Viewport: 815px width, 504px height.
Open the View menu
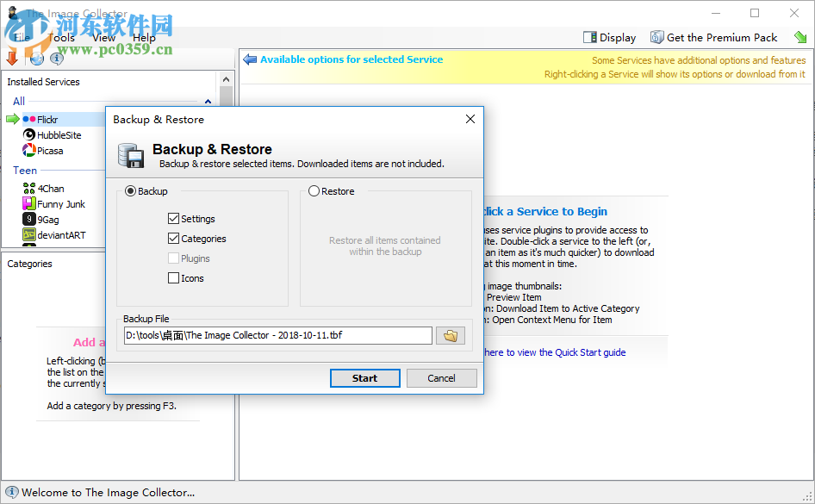point(104,37)
